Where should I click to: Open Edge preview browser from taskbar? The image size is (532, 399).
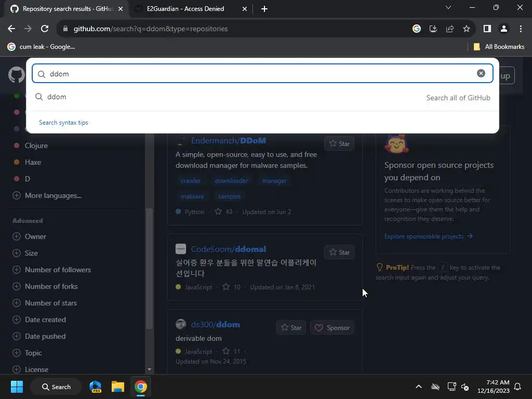pyautogui.click(x=96, y=387)
